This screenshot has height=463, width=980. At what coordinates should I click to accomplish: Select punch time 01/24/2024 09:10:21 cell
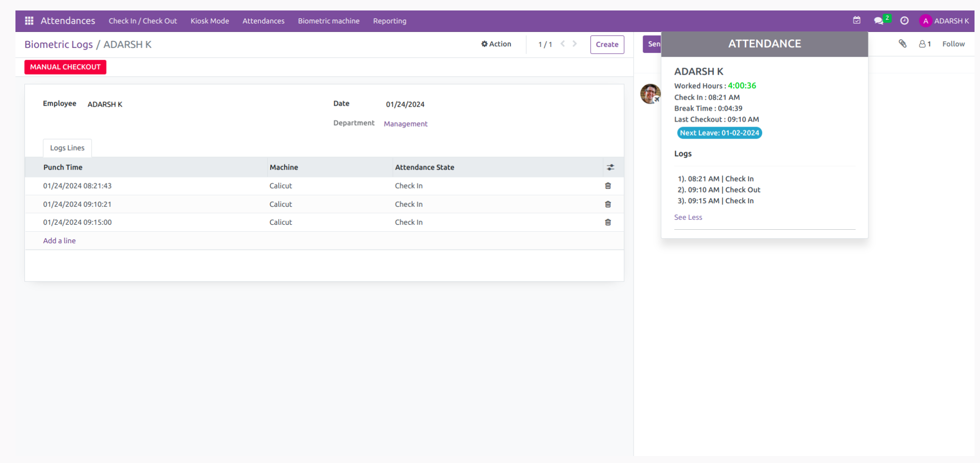coord(77,204)
